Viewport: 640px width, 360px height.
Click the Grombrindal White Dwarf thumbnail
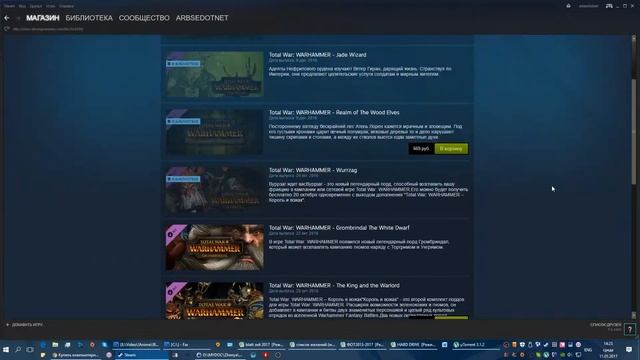tap(215, 247)
